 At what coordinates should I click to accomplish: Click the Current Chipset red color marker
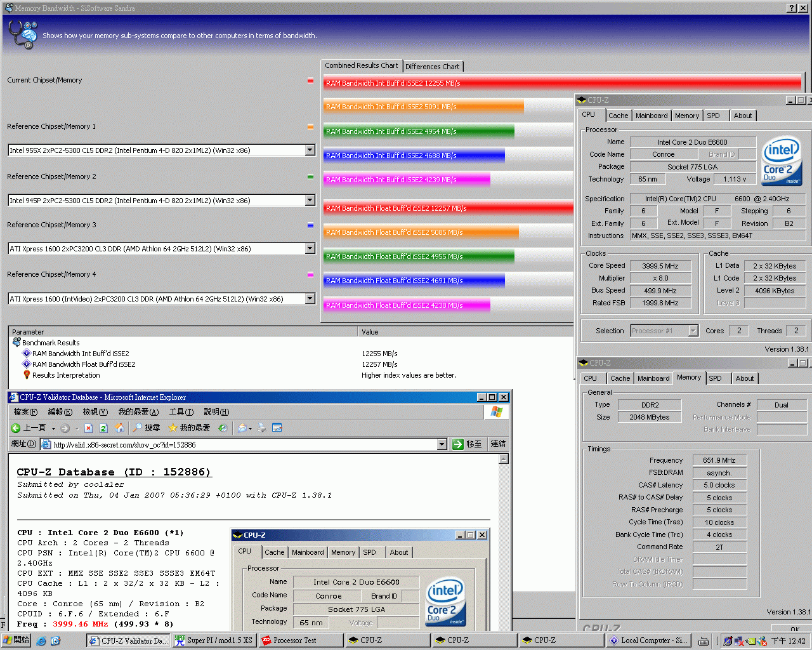310,81
